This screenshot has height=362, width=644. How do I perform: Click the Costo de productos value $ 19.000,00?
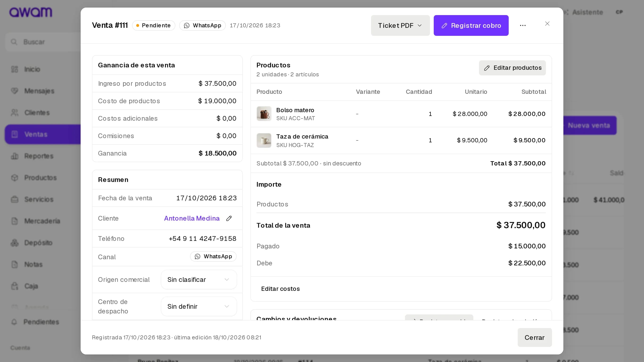pyautogui.click(x=217, y=101)
